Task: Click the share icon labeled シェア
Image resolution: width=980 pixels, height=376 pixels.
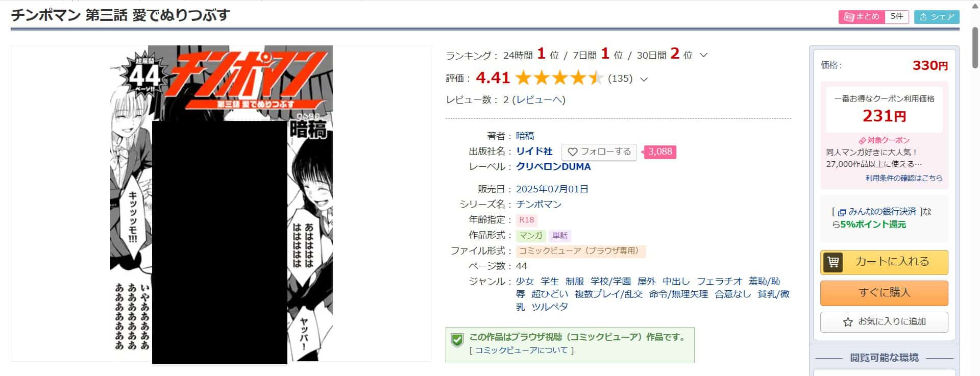Action: click(x=923, y=17)
